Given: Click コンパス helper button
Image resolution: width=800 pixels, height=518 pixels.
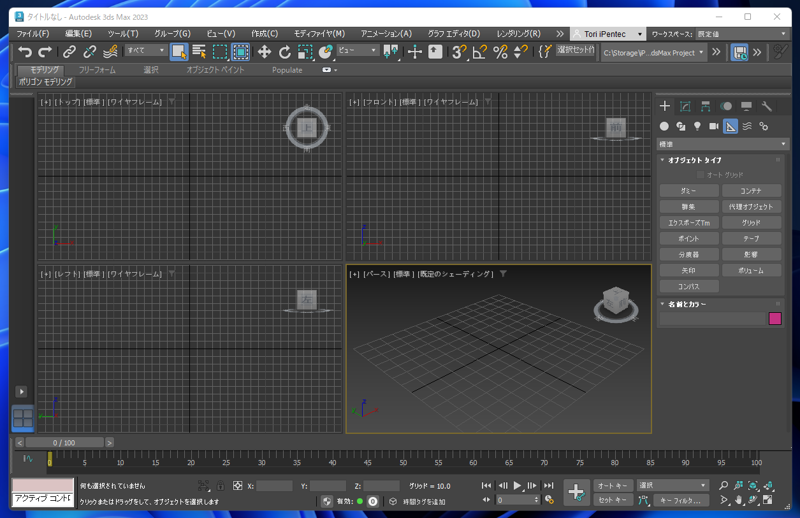Looking at the screenshot, I should click(688, 287).
